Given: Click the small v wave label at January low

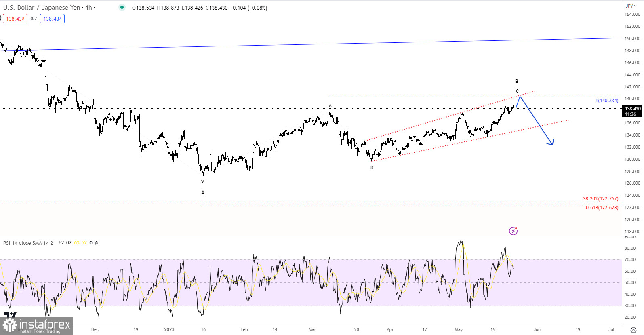Looking at the screenshot, I should click(x=203, y=182).
